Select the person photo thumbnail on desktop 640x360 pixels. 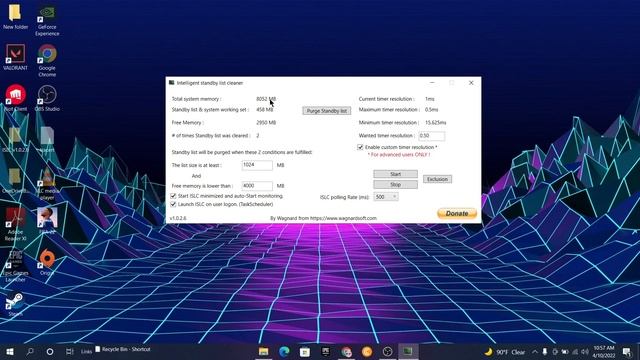coord(47,220)
